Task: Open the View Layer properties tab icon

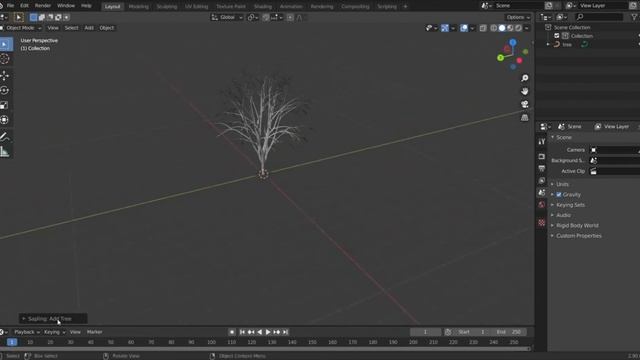Action: 542,180
